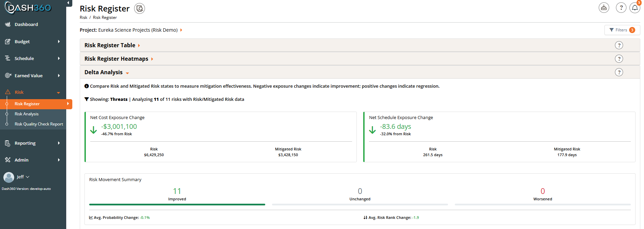Click the 0 Worsened count
This screenshot has width=644, height=229.
coord(543,191)
